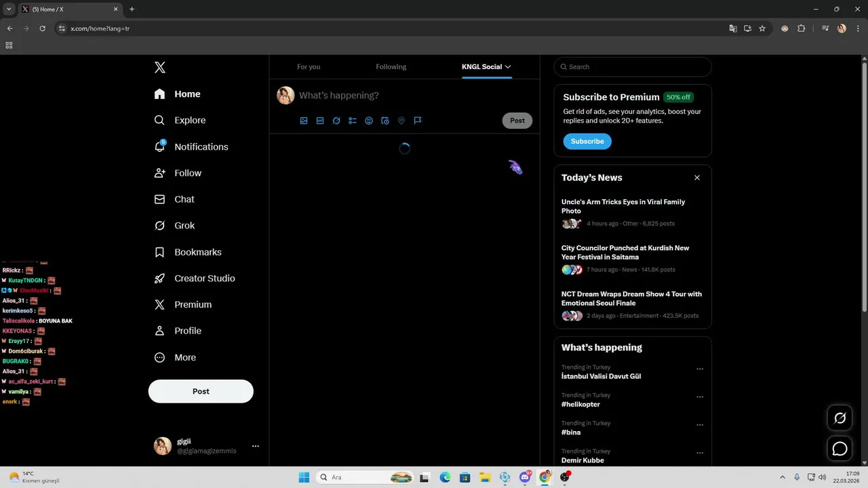The height and width of the screenshot is (488, 868).
Task: Go to the Follow page
Action: (x=178, y=173)
